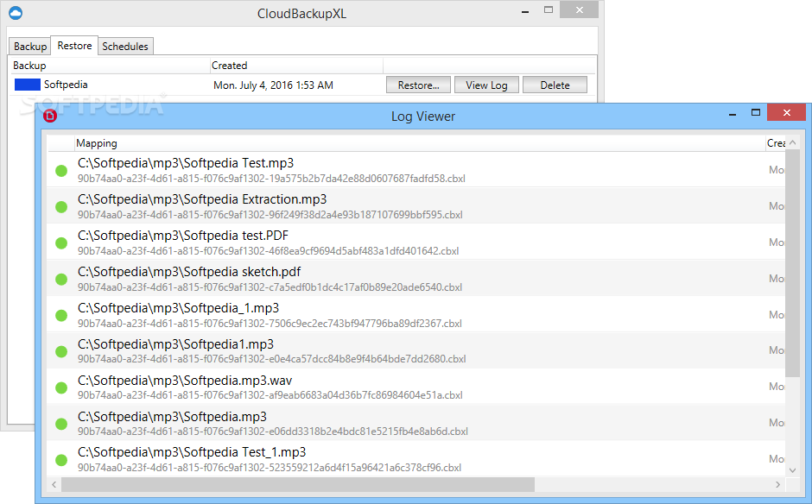Click green status dot for Softpedia Extraction.mp3
The image size is (812, 504).
coord(61,207)
